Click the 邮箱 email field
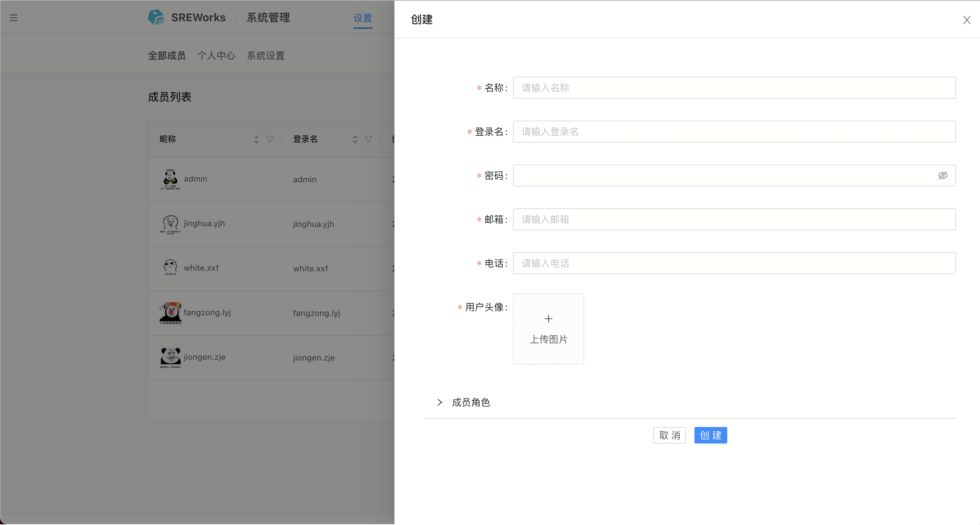The height and width of the screenshot is (525, 980). click(734, 219)
